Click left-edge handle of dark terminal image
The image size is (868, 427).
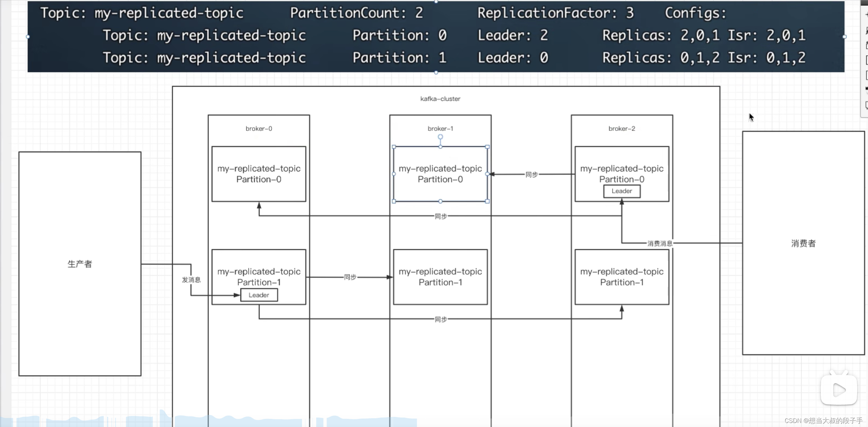click(28, 36)
